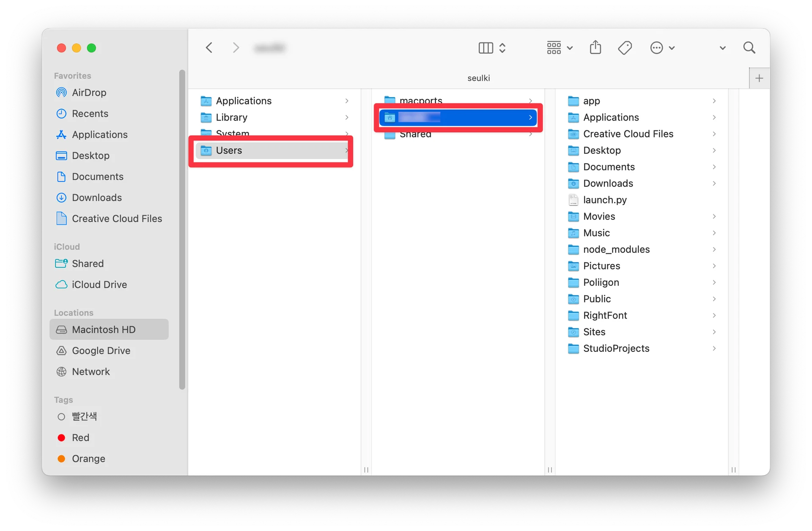The image size is (812, 531).
Task: Open the group-by grid dropdown
Action: pos(559,48)
